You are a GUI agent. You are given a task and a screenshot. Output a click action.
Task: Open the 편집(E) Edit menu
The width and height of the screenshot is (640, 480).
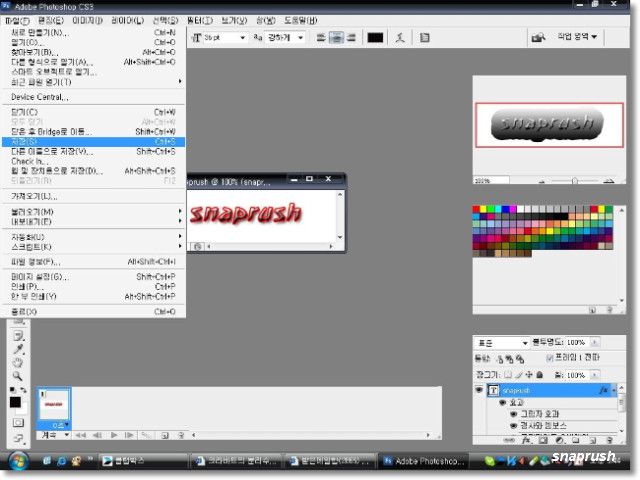tap(51, 20)
